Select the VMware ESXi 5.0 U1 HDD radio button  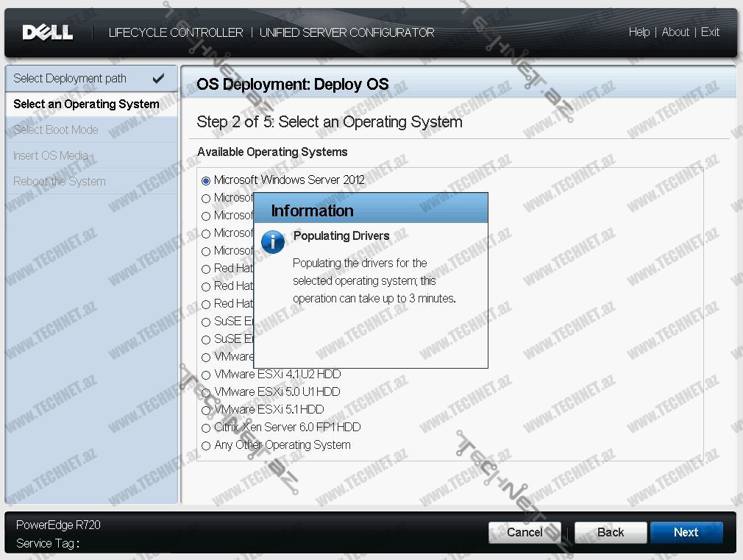coord(206,392)
